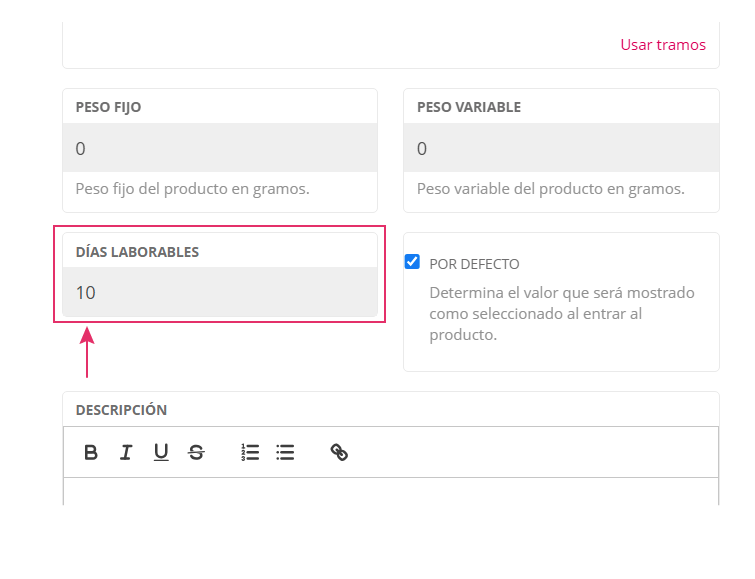
Task: Click the Por Defecto explanation paragraph
Action: pyautogui.click(x=560, y=314)
